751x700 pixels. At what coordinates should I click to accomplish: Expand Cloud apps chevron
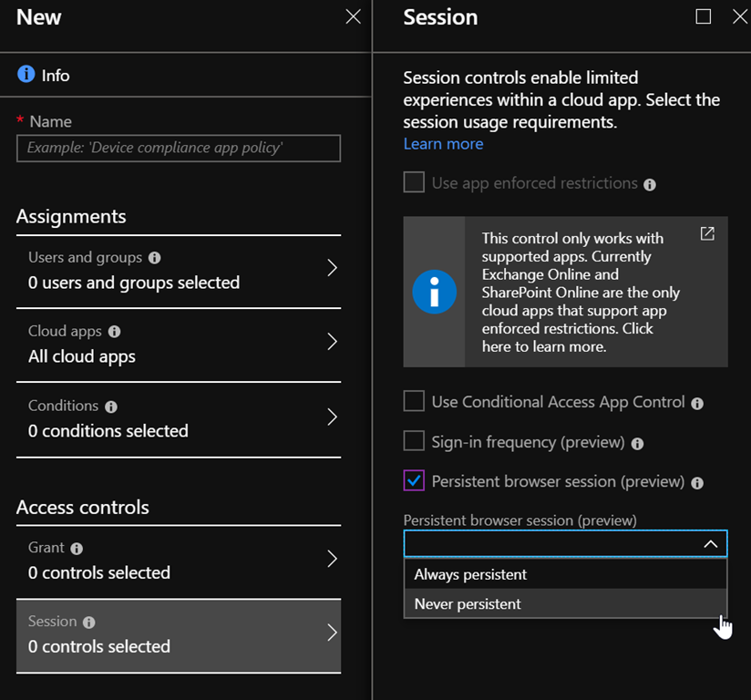click(332, 342)
